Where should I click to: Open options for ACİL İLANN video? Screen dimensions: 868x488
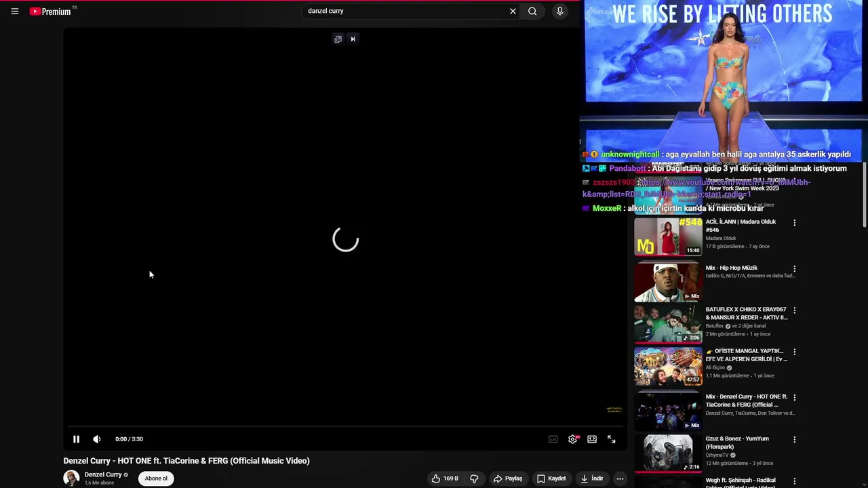pos(795,222)
